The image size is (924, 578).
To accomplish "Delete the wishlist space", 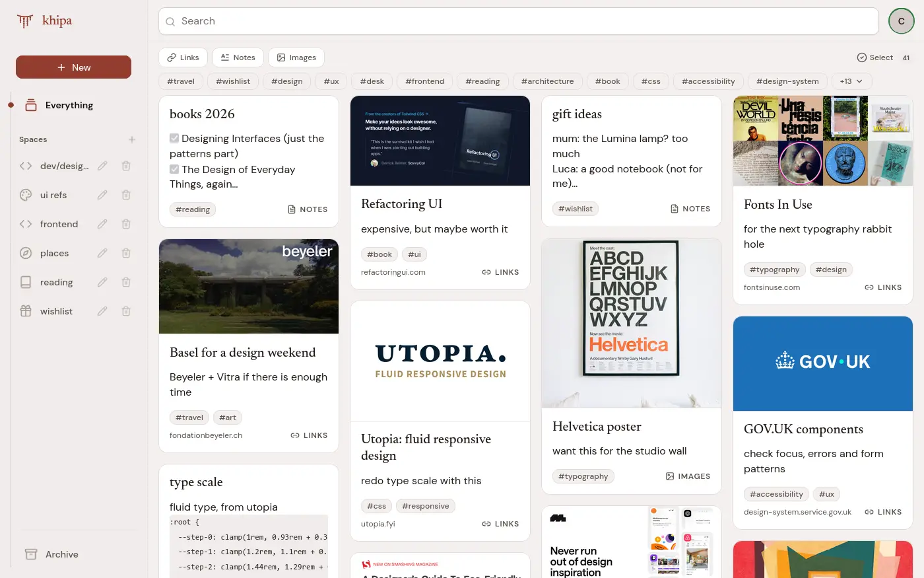I will pyautogui.click(x=126, y=311).
